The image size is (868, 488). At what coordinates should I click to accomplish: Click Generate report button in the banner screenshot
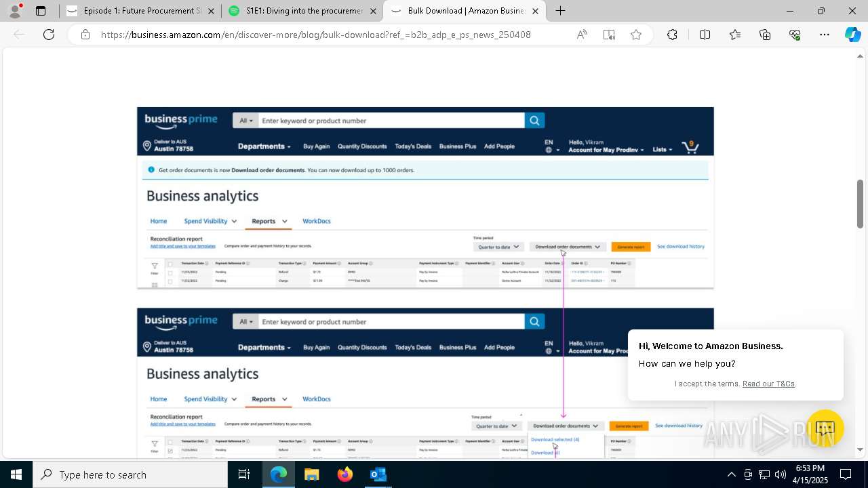point(631,247)
